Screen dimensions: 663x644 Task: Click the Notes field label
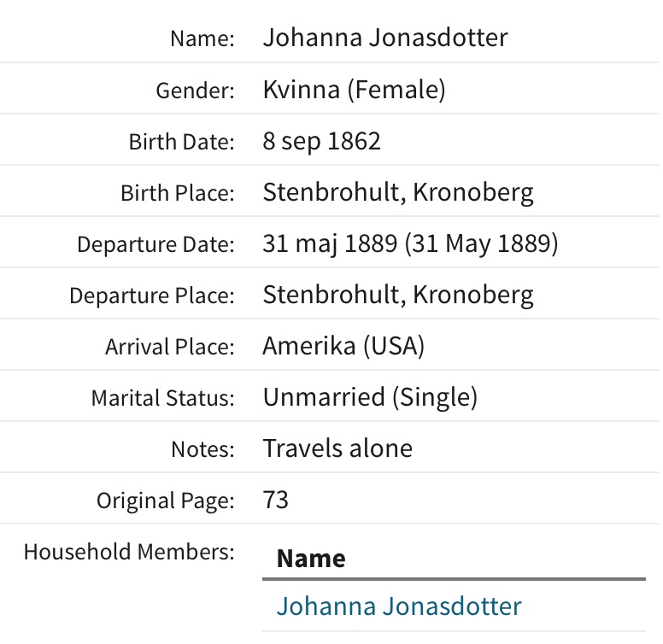202,449
